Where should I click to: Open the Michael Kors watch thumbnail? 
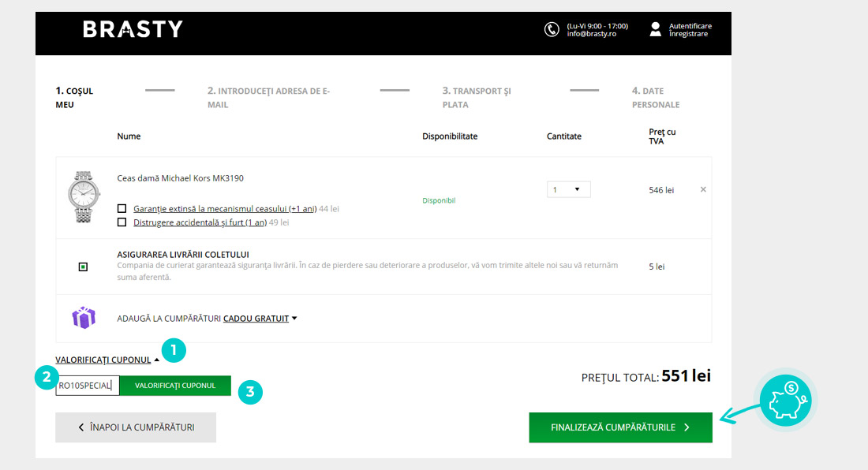tap(84, 196)
